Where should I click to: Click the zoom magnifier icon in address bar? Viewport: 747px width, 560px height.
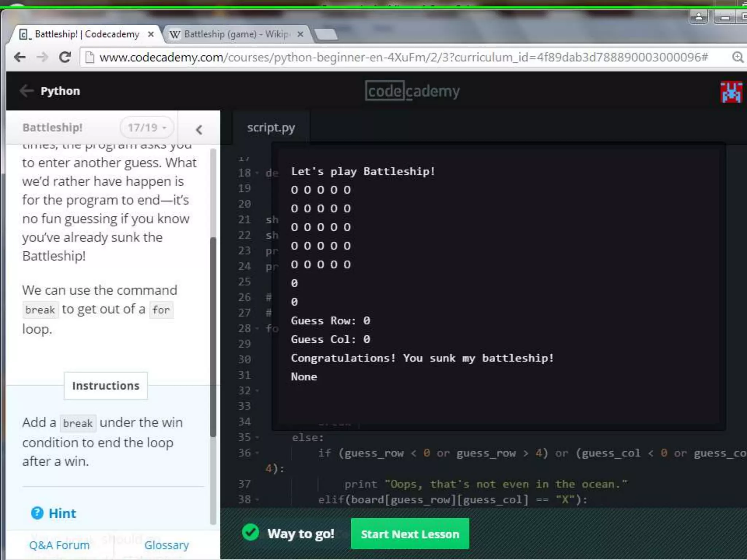[x=738, y=57]
